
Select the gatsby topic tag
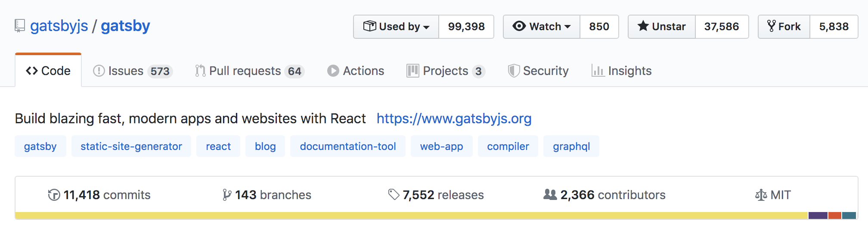(x=40, y=147)
